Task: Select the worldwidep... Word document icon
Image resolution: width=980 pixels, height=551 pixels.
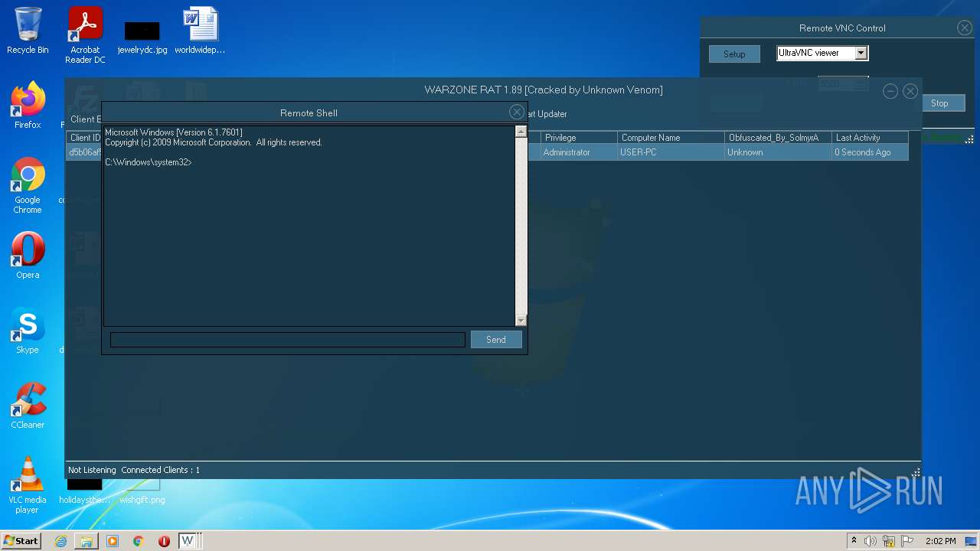Action: (x=200, y=31)
